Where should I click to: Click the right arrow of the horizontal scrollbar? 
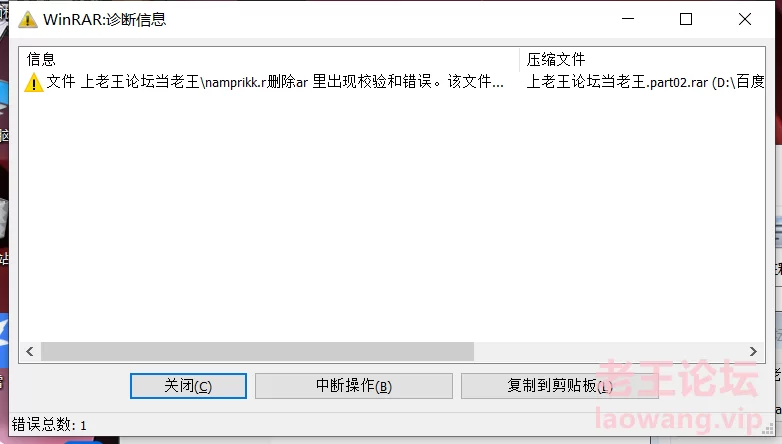tap(753, 352)
